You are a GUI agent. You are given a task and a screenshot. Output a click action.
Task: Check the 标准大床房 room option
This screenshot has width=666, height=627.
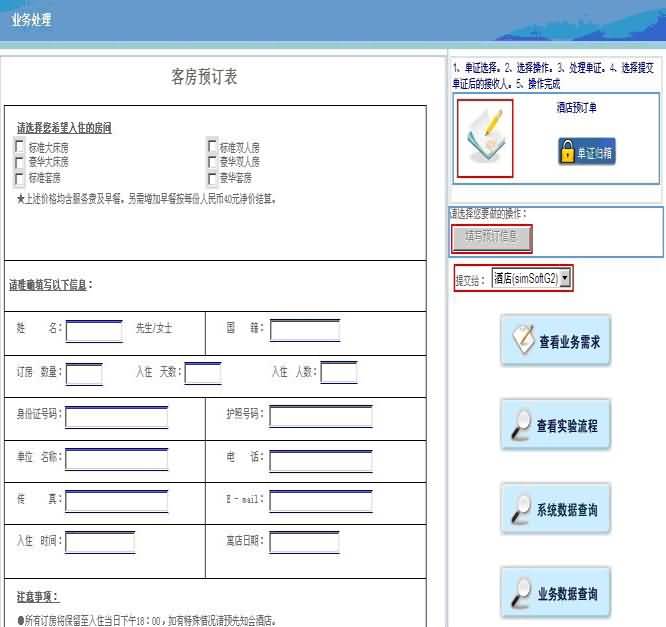[21, 147]
